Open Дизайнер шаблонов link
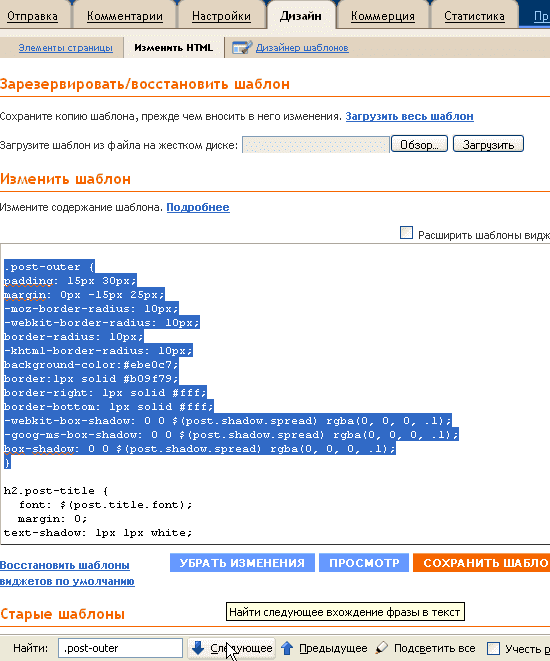 coord(302,48)
